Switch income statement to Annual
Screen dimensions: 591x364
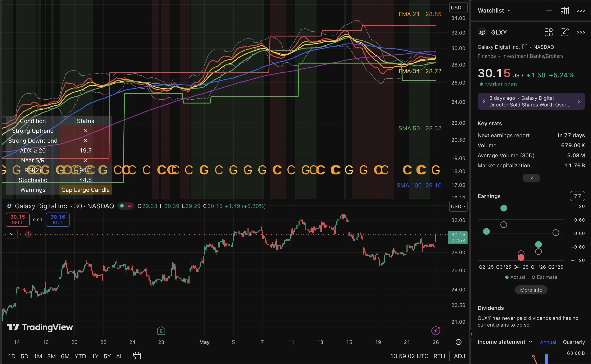[548, 342]
